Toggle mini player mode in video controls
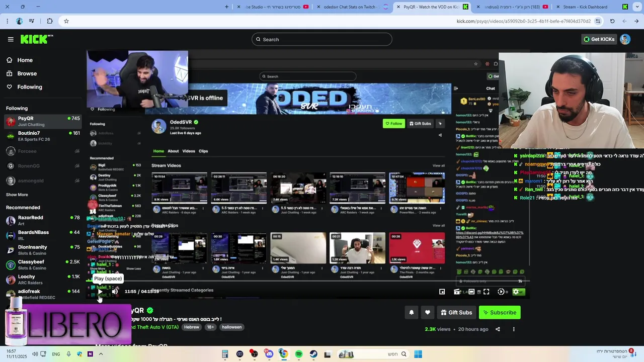The width and height of the screenshot is (644, 362). [x=442, y=292]
